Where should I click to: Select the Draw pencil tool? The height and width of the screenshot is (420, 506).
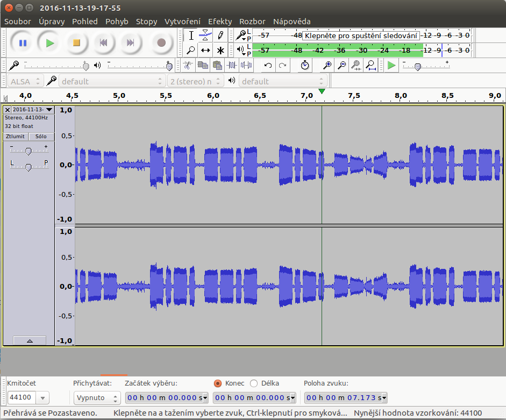pos(220,35)
